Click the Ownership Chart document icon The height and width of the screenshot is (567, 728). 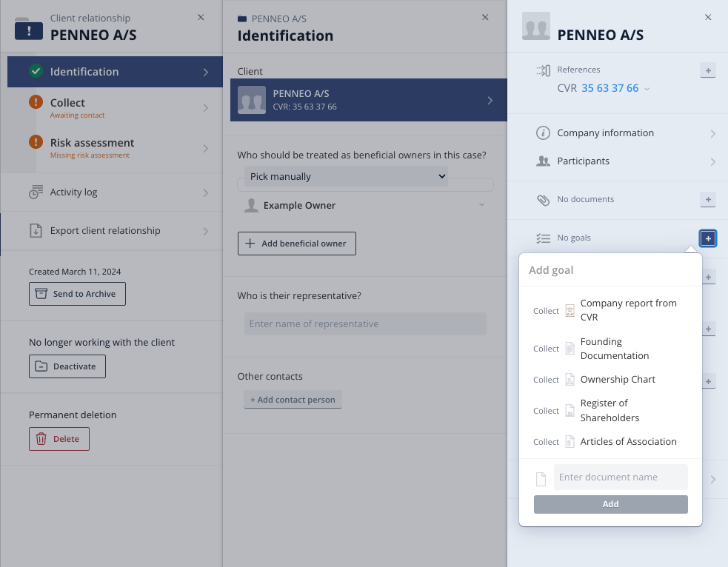coord(570,380)
